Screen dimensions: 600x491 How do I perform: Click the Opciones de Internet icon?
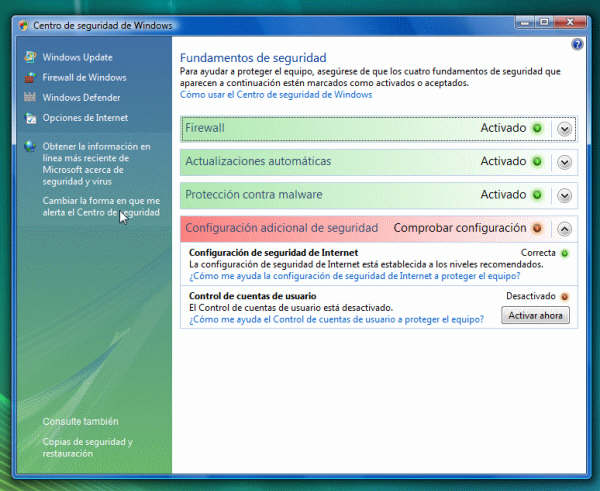point(30,118)
